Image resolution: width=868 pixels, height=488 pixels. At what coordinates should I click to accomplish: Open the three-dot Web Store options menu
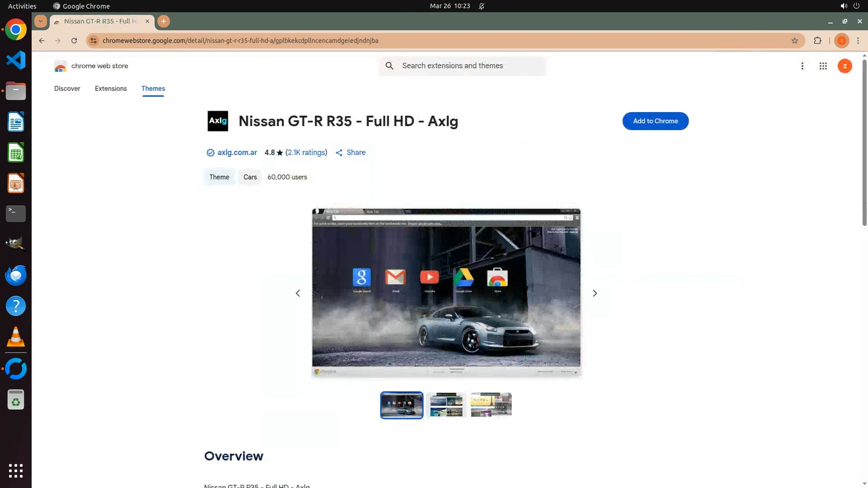pyautogui.click(x=802, y=66)
